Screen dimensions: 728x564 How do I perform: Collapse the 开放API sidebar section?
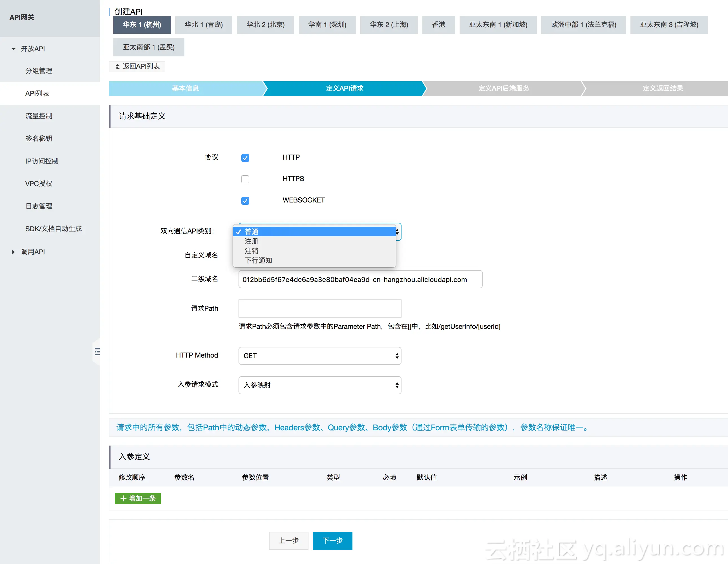point(33,49)
